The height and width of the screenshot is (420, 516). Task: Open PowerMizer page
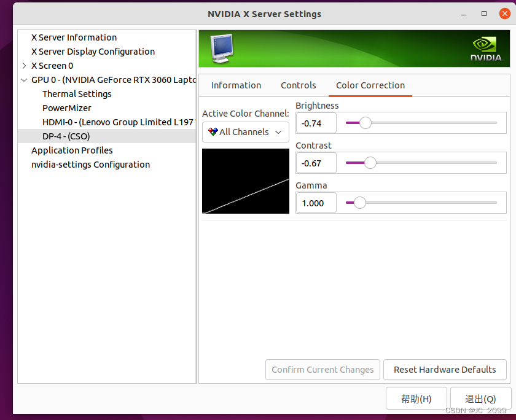67,108
